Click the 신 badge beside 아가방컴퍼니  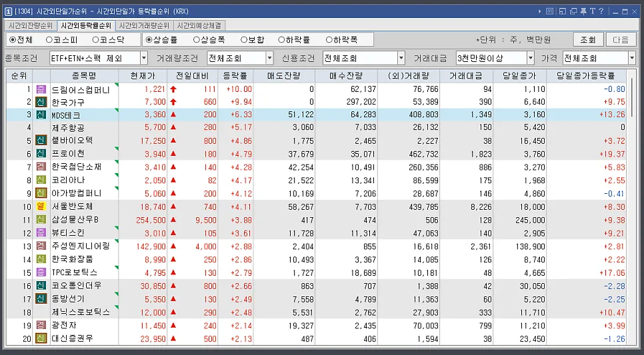[41, 193]
